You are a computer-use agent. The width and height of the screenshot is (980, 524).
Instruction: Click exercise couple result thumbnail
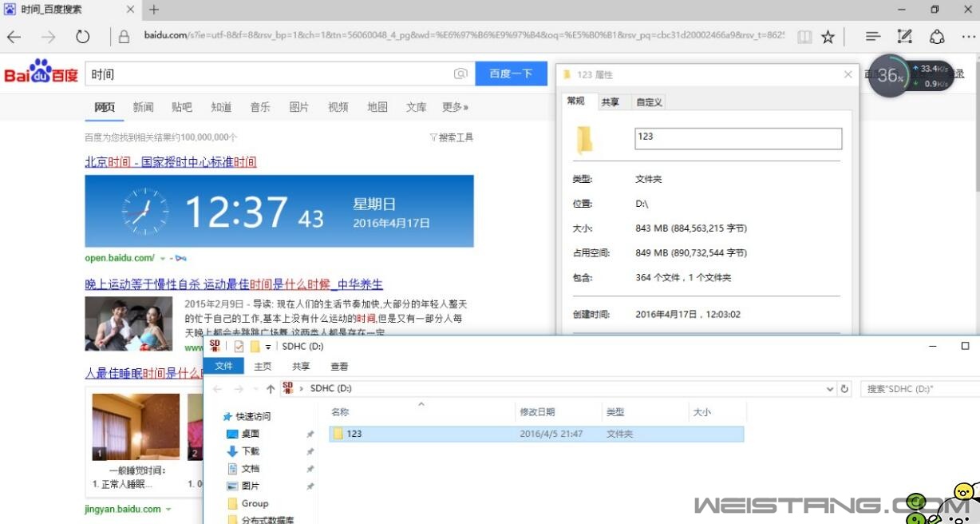coord(128,324)
